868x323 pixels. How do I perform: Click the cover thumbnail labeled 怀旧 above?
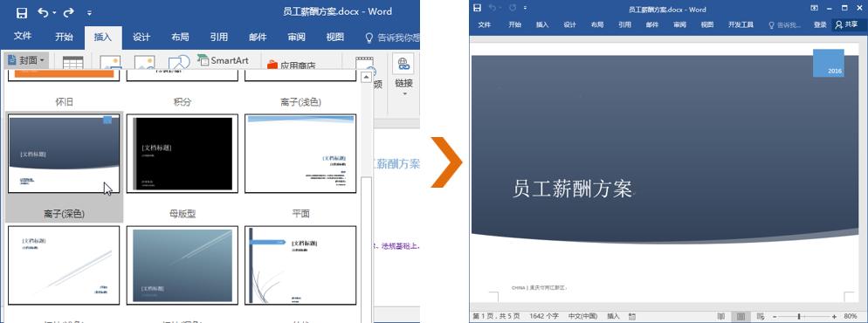[x=64, y=76]
